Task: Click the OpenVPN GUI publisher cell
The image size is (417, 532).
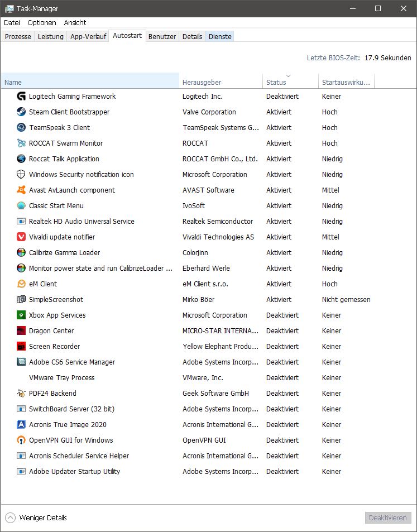Action: pyautogui.click(x=204, y=440)
